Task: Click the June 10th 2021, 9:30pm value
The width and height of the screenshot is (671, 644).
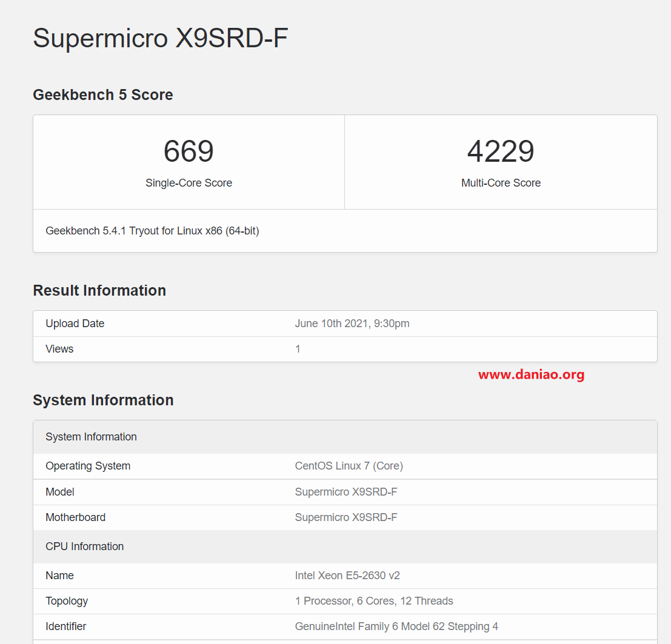Action: [352, 324]
